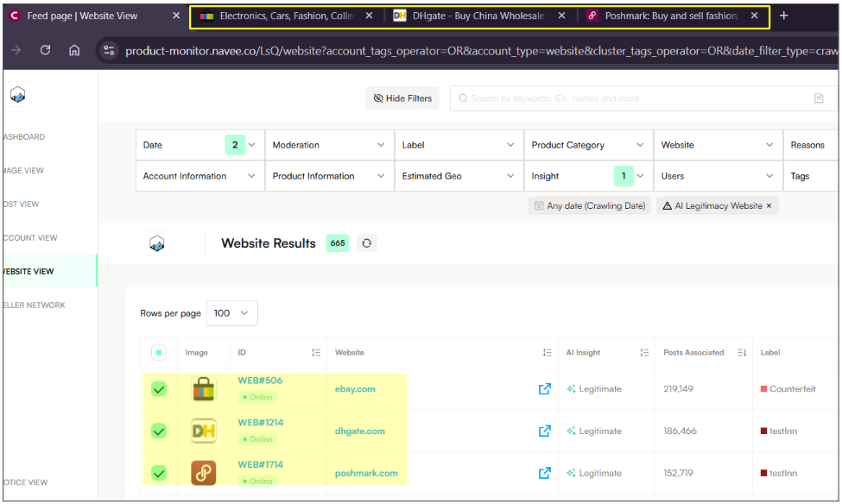Image resolution: width=842 pixels, height=504 pixels.
Task: Open site settings icon in address bar
Action: [x=109, y=50]
